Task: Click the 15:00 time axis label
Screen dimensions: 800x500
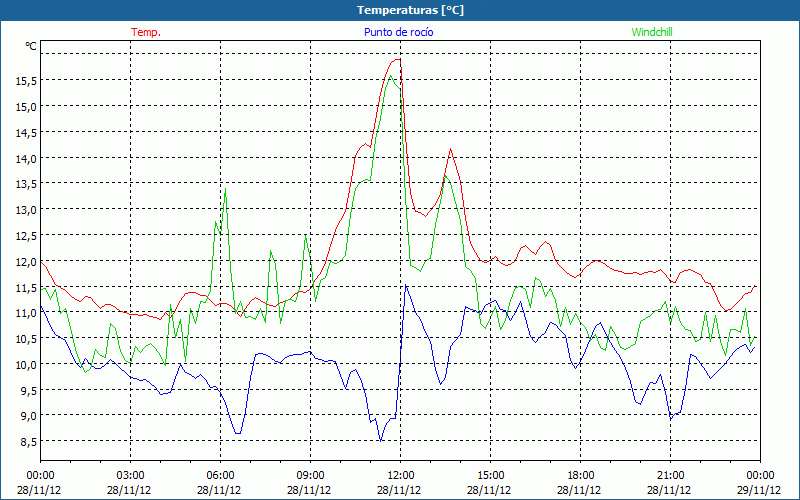Action: (490, 475)
